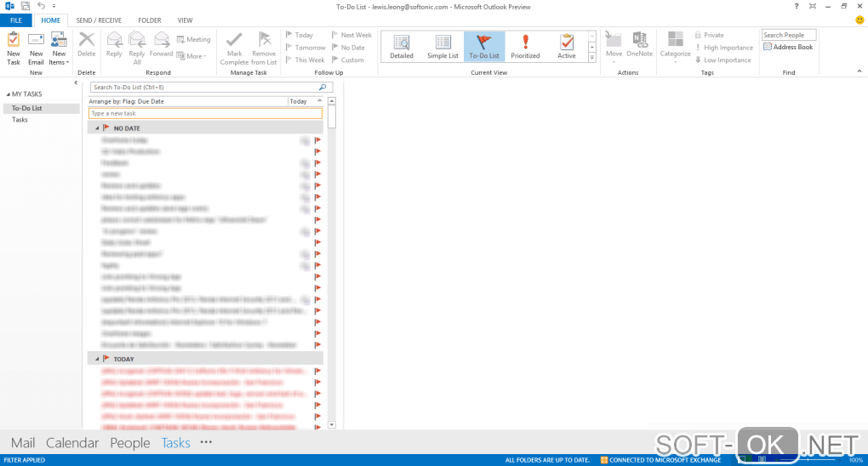The image size is (868, 466).
Task: Mark the task Complete
Action: tap(234, 48)
